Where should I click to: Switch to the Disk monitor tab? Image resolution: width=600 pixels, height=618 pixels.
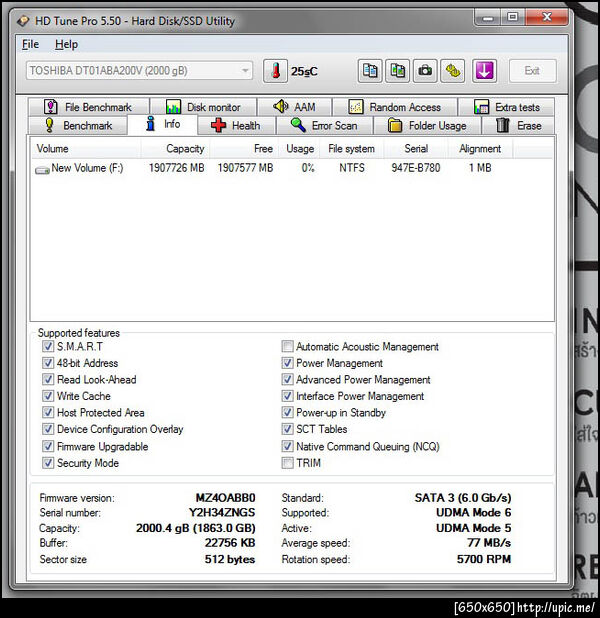[204, 107]
